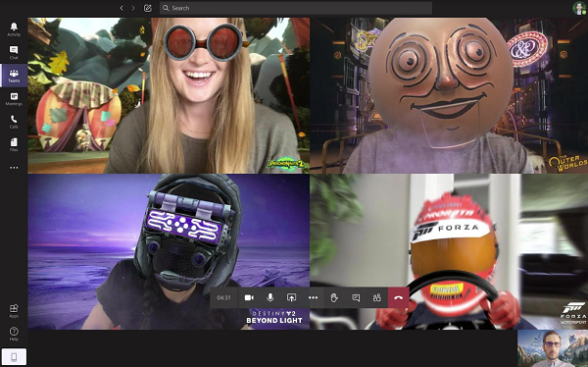588x367 pixels.
Task: Open the profile avatar menu
Action: 579,8
